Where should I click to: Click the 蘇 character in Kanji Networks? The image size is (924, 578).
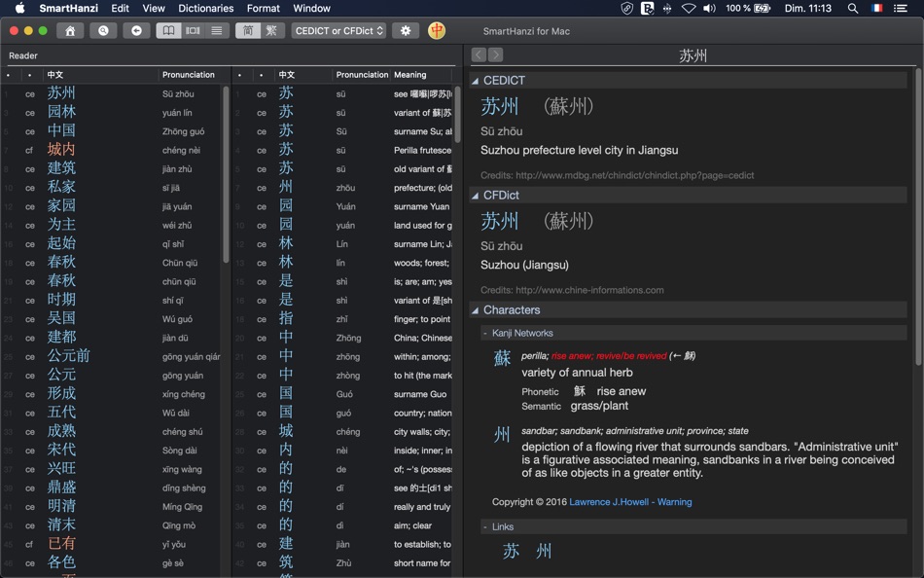click(502, 358)
